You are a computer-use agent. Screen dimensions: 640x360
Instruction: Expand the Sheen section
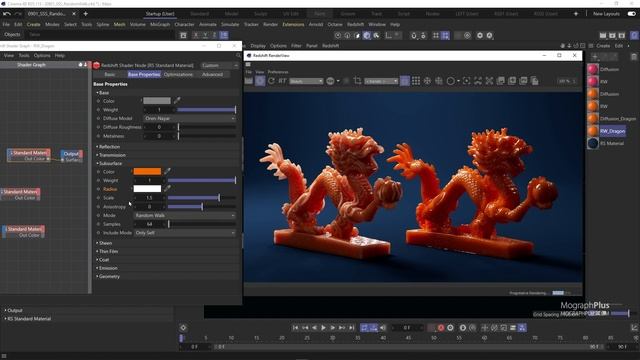[105, 243]
